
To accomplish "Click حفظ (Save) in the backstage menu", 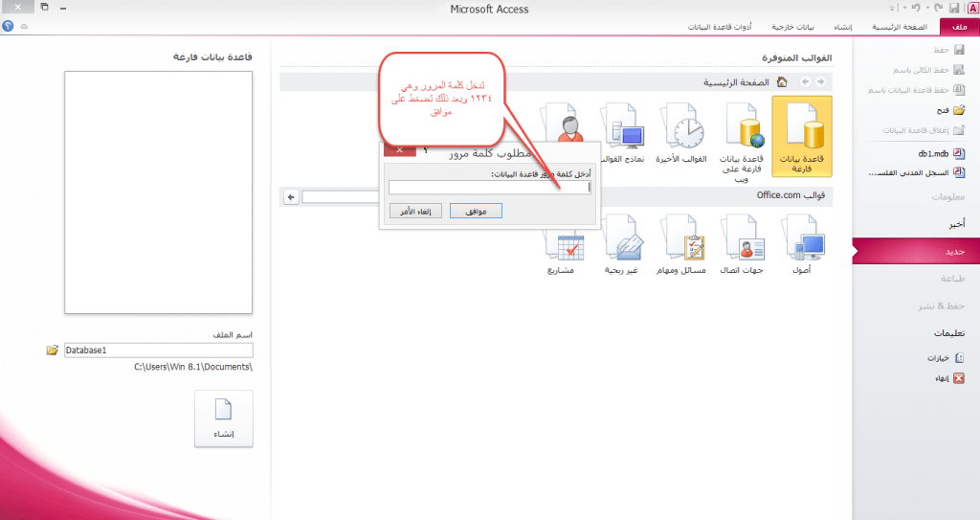I will point(948,50).
